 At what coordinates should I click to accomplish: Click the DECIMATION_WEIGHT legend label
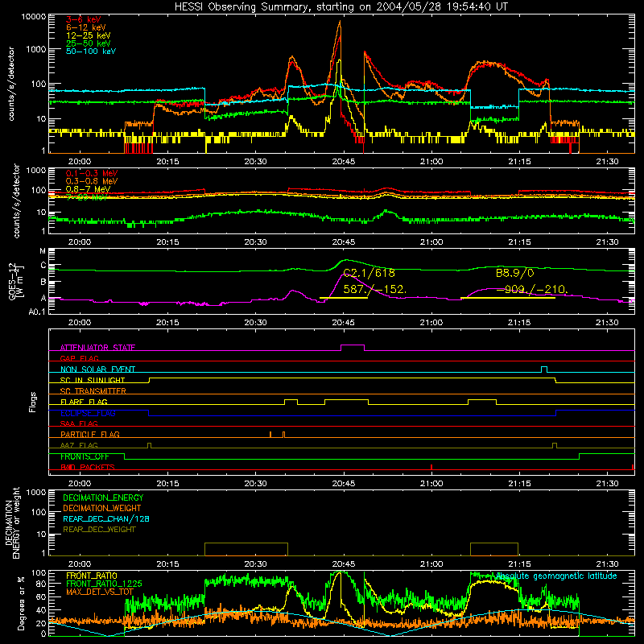(102, 509)
